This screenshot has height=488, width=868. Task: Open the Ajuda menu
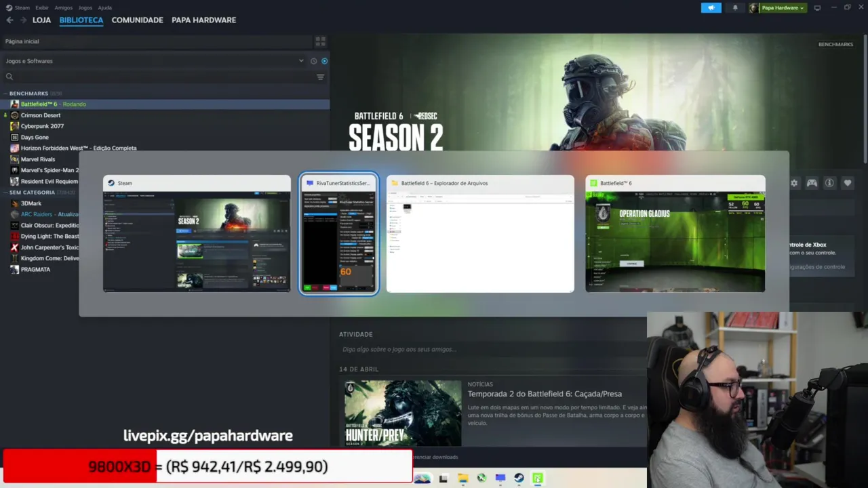coord(105,7)
